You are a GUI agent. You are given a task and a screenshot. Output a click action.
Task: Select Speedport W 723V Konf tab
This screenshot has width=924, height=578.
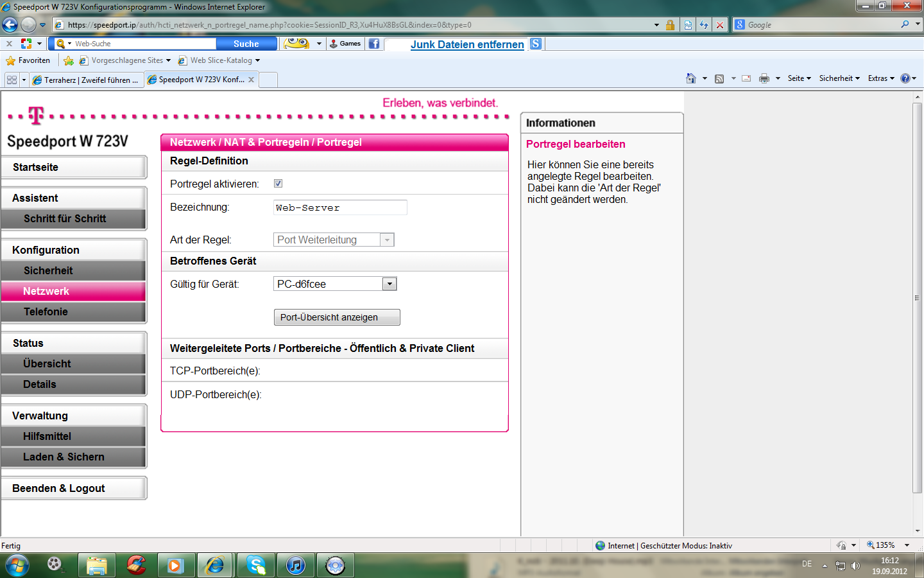tap(196, 80)
